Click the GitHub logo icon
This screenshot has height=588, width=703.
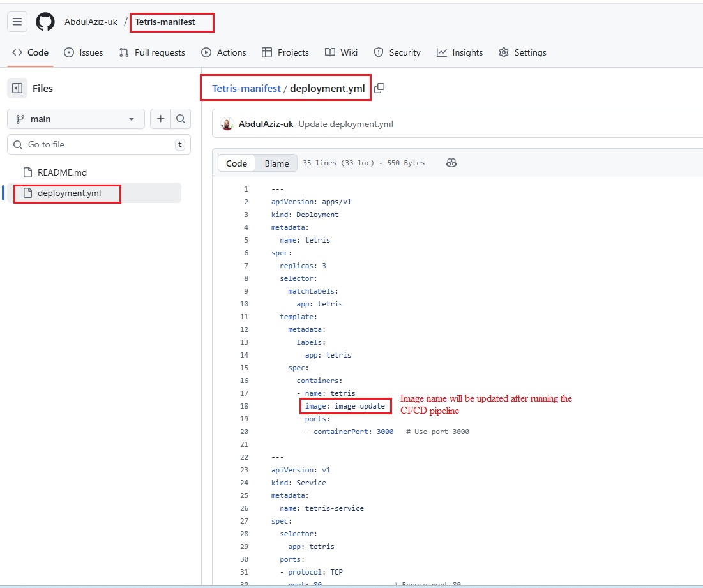tap(45, 22)
